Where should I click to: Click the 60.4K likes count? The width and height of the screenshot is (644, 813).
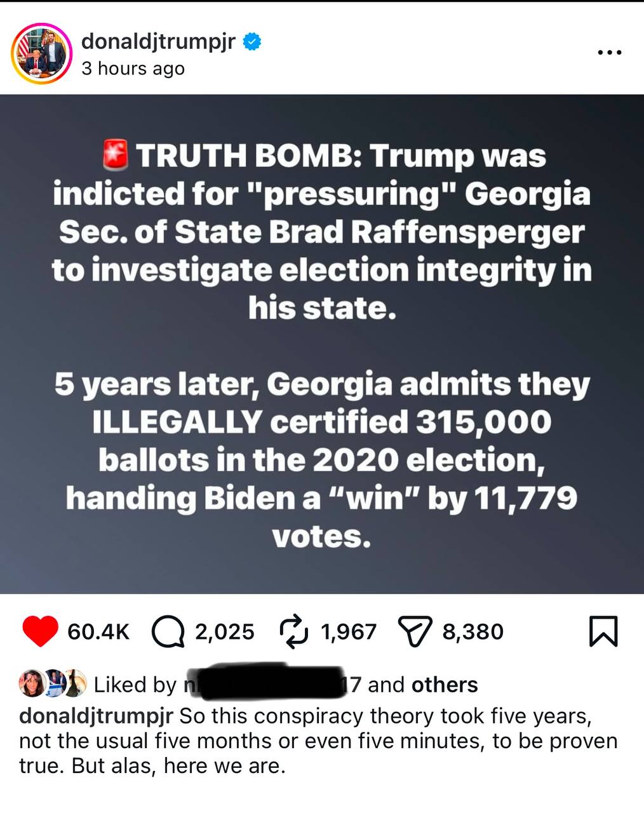98,631
